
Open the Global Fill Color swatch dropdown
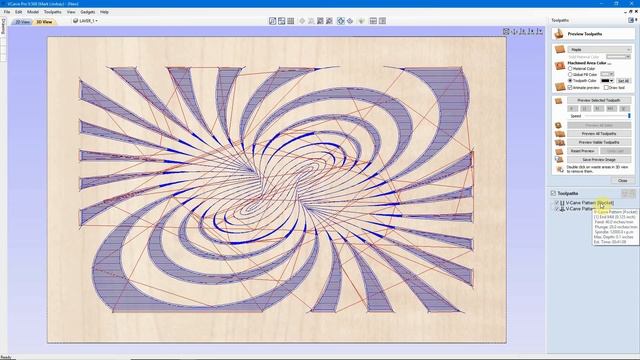pos(607,74)
